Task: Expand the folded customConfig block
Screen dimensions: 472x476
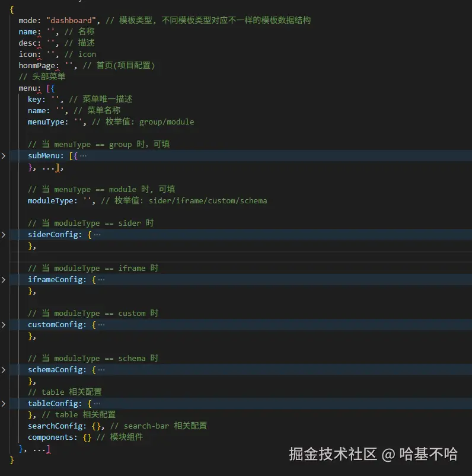Action: pos(4,325)
